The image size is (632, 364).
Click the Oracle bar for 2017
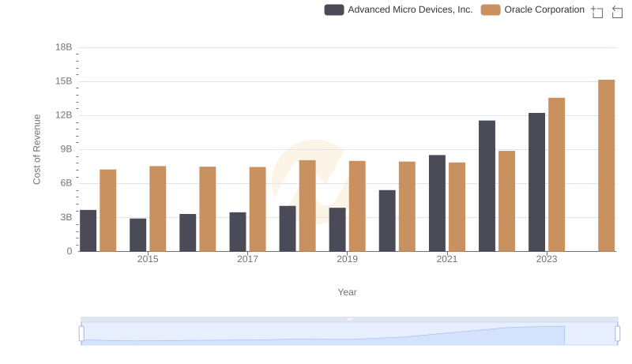[258, 209]
